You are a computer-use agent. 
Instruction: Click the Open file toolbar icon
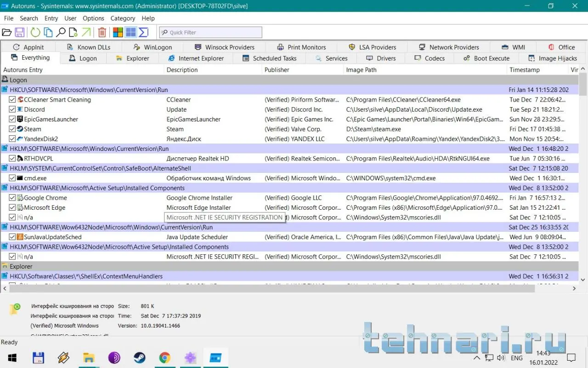click(6, 32)
